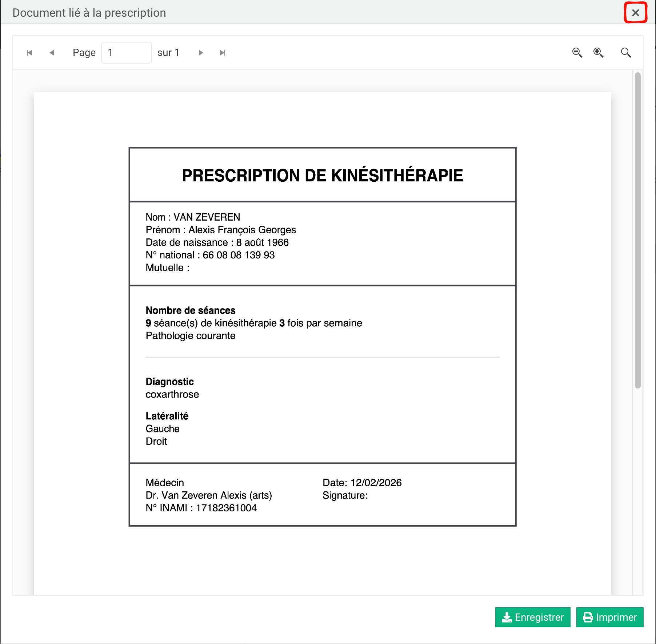
Task: Click the national number 66 08 08 139 93
Action: [x=239, y=255]
